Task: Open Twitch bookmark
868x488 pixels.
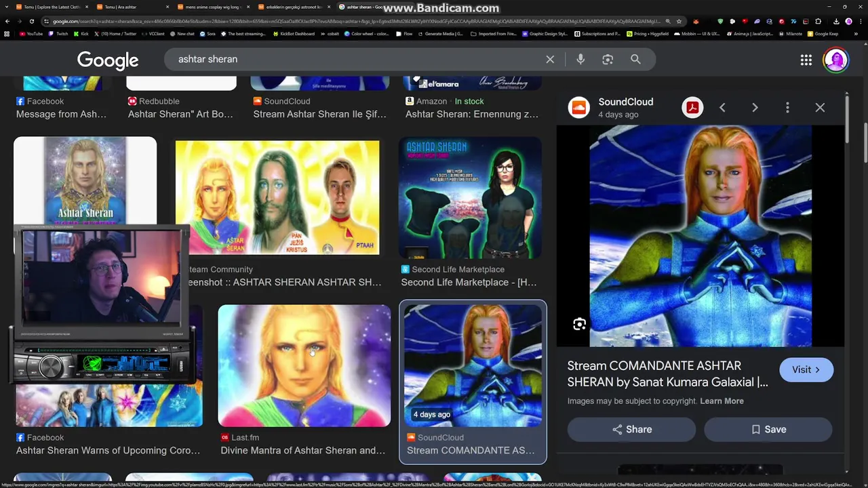Action: pyautogui.click(x=59, y=33)
